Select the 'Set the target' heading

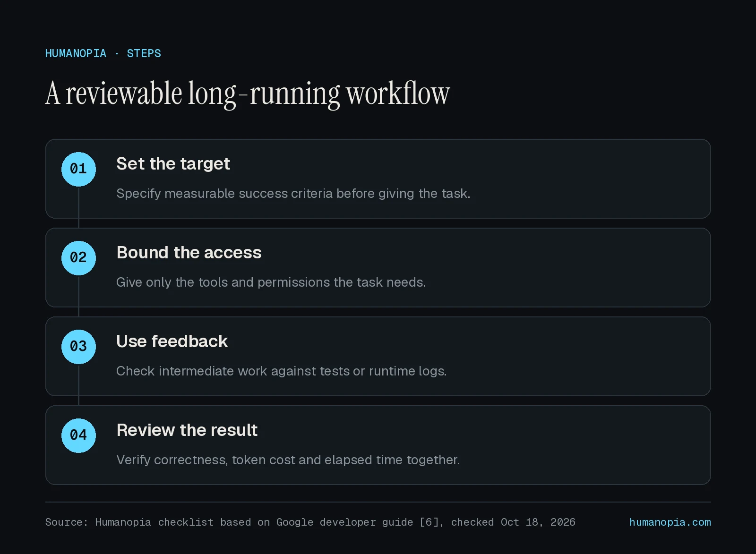coord(173,163)
